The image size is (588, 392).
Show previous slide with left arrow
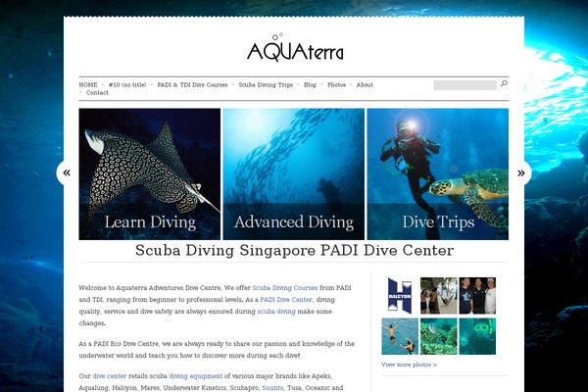point(67,172)
